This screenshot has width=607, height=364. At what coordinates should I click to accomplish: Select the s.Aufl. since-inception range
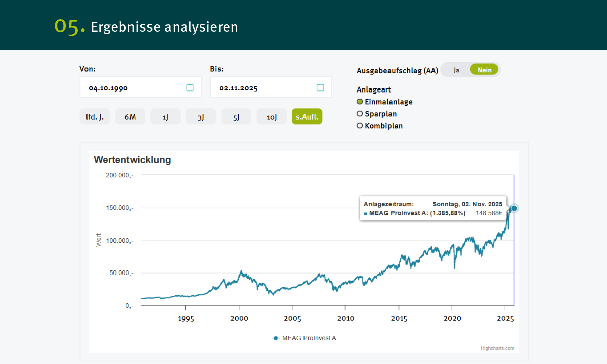point(307,117)
